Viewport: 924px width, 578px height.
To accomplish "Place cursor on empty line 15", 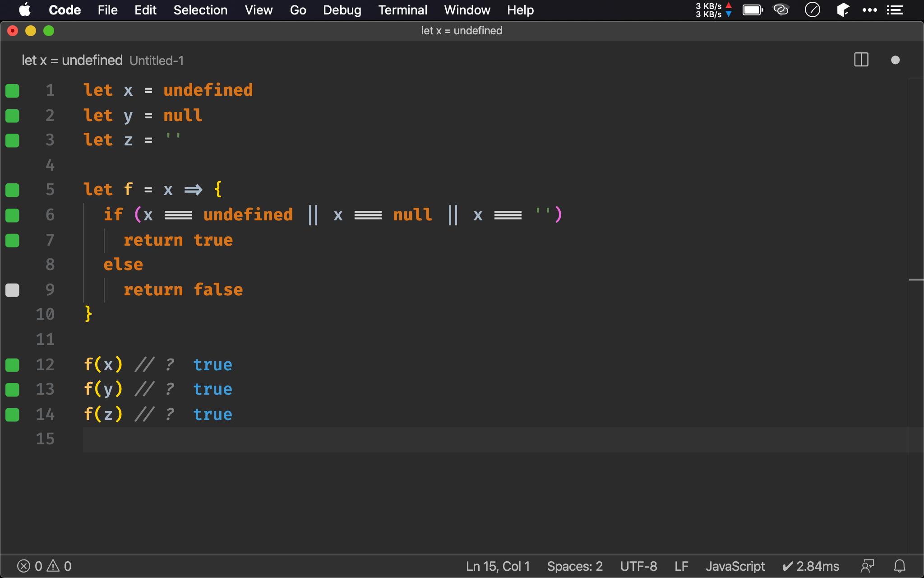I will (495, 439).
